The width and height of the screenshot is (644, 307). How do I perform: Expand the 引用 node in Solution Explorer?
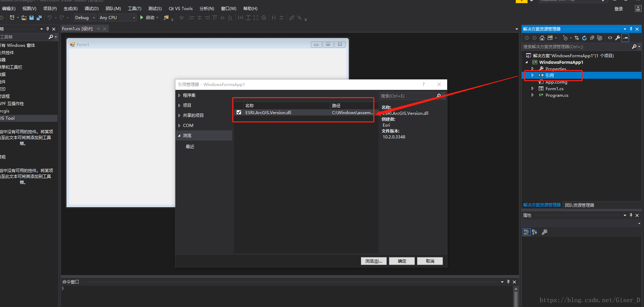point(532,75)
